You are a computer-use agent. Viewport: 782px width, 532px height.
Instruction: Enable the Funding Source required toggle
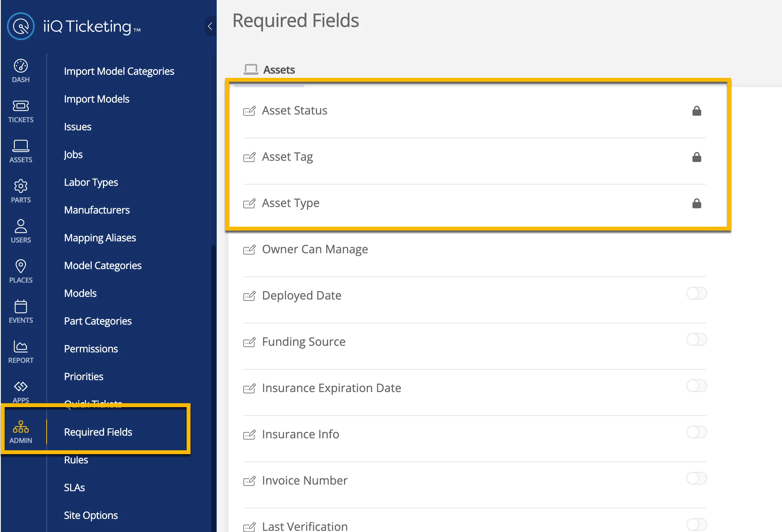696,340
